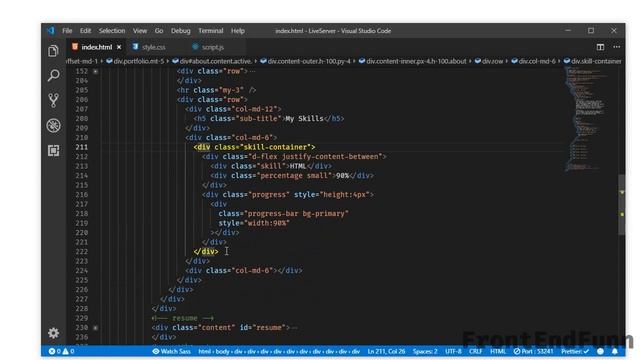Open notifications bell in status bar

[615, 351]
